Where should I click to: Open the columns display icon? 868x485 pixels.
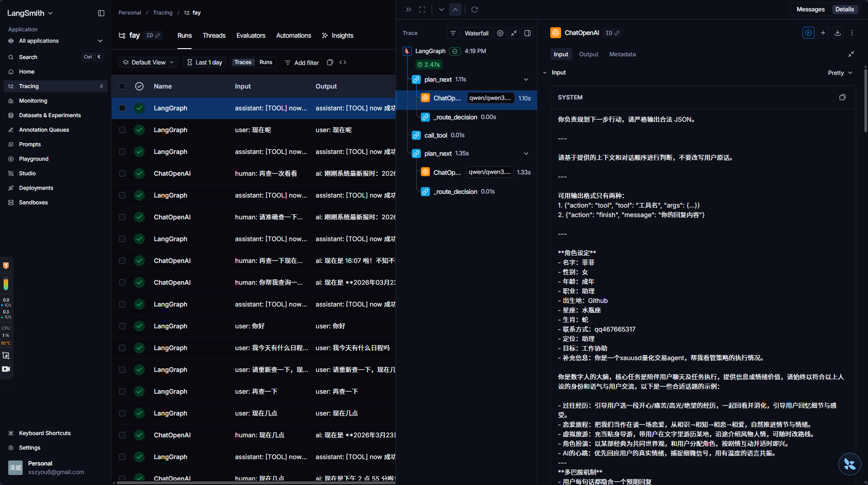tap(330, 62)
